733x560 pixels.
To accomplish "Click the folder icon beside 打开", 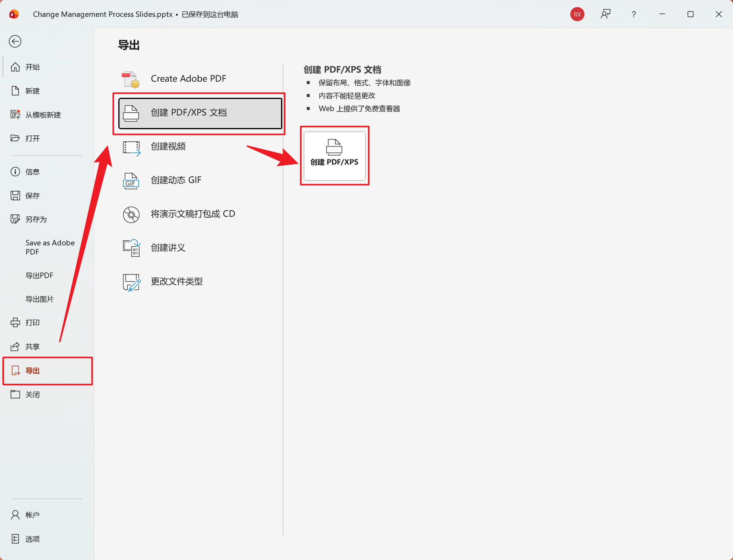I will (x=15, y=138).
